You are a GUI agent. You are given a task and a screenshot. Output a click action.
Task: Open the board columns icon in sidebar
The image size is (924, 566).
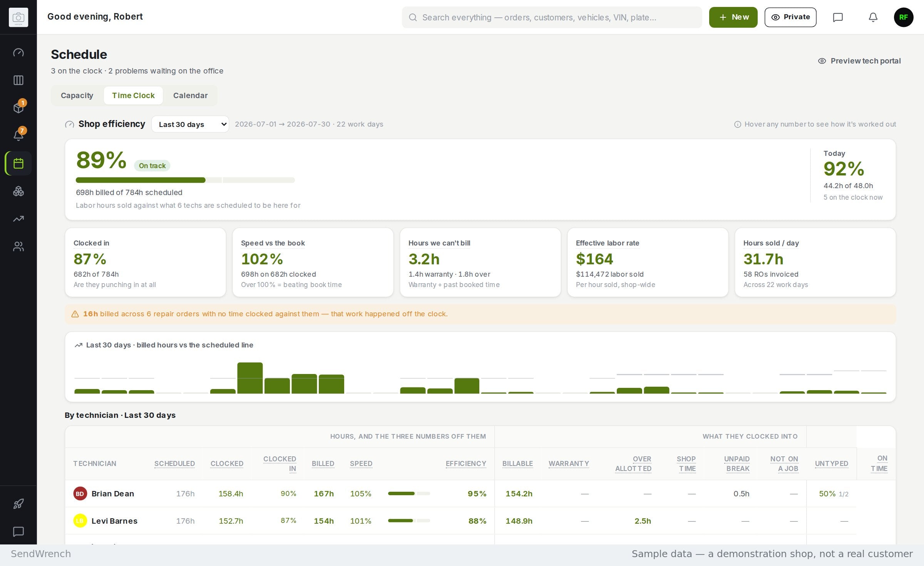[18, 80]
